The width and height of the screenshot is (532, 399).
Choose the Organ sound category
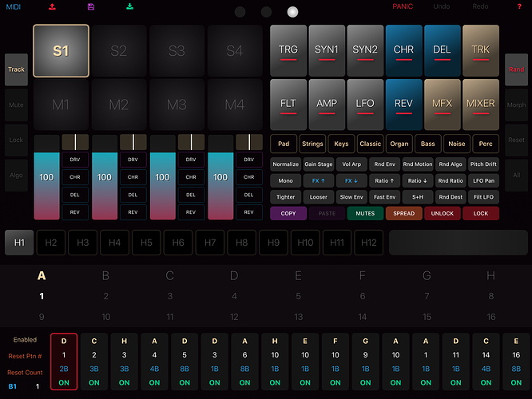click(399, 144)
